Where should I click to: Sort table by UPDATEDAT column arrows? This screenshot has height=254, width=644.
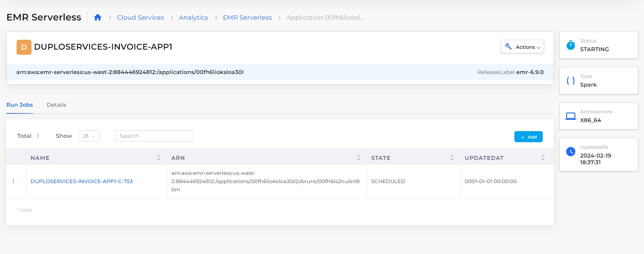pos(543,158)
